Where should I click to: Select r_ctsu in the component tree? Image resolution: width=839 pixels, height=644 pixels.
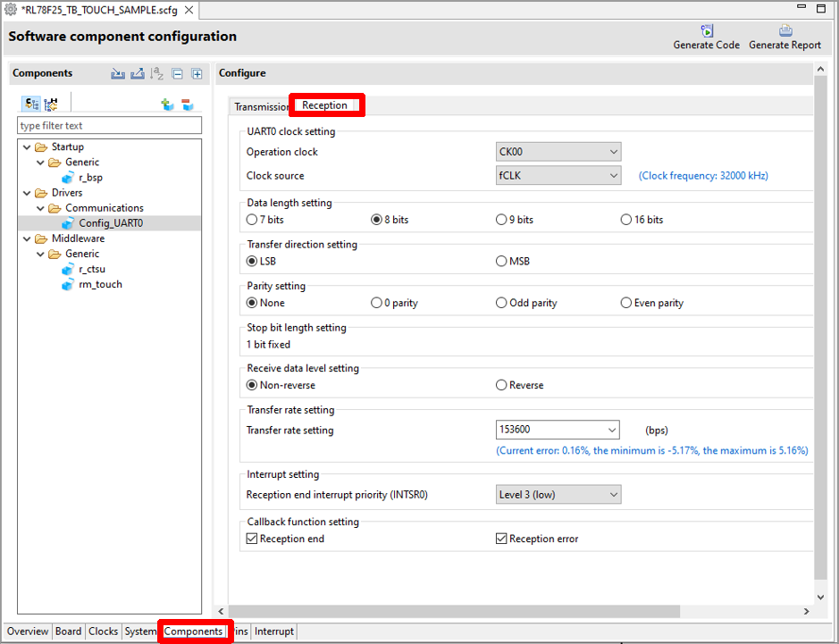(92, 269)
